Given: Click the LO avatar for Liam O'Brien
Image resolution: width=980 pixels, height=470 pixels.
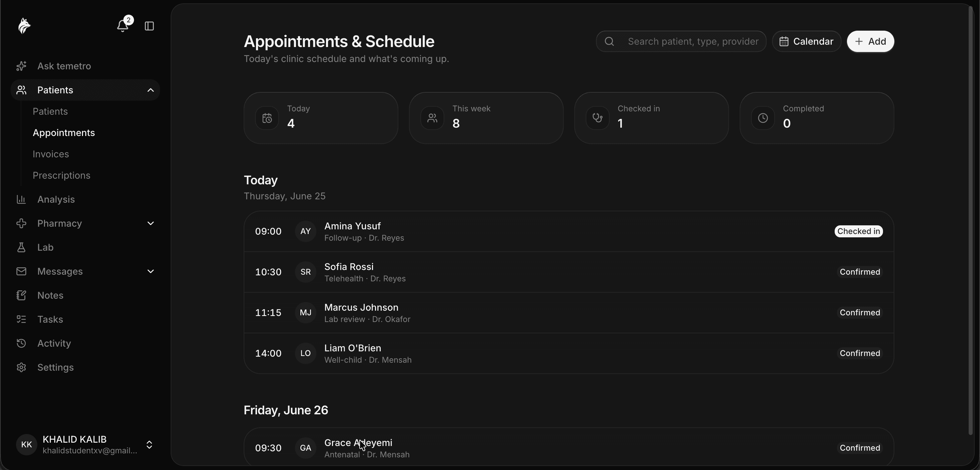Looking at the screenshot, I should point(305,353).
